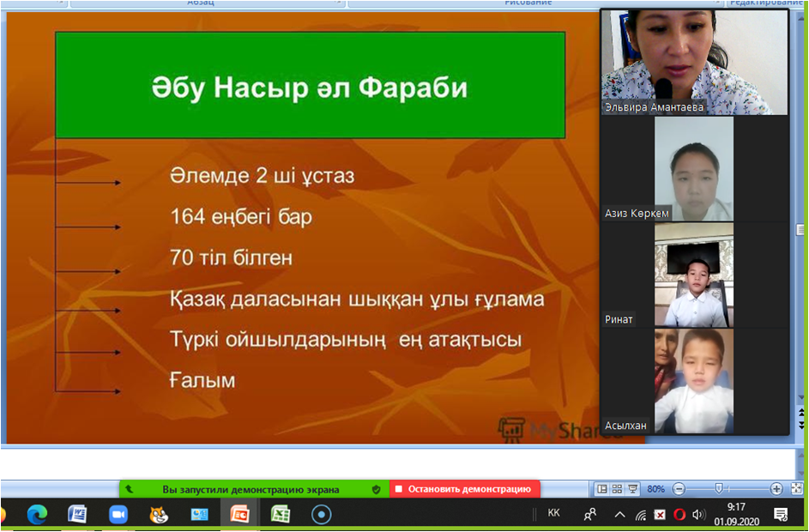Open Excel from the taskbar

pos(281,514)
